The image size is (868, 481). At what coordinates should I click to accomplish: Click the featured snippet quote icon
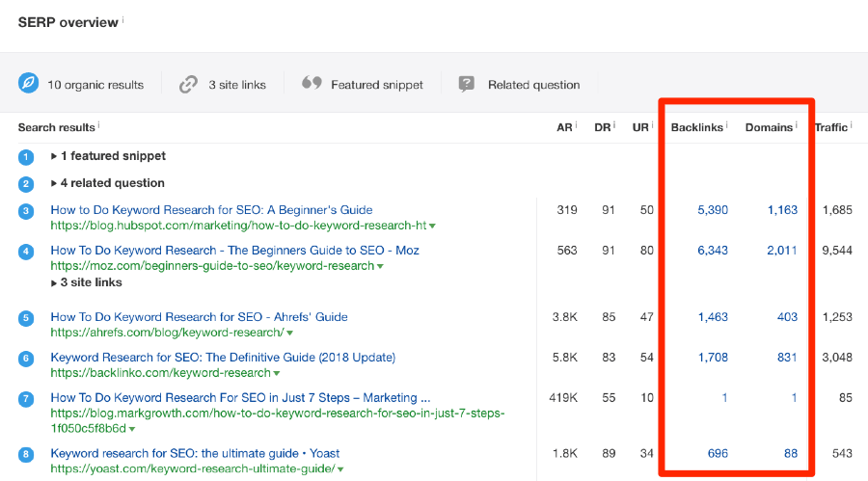312,83
